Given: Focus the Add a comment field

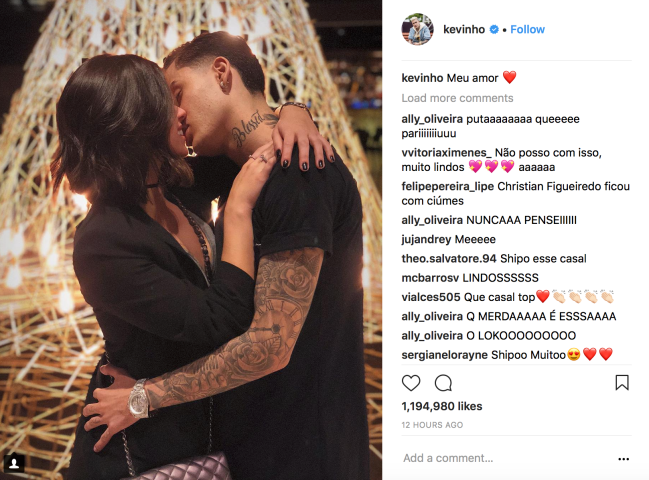Looking at the screenshot, I should point(507,458).
